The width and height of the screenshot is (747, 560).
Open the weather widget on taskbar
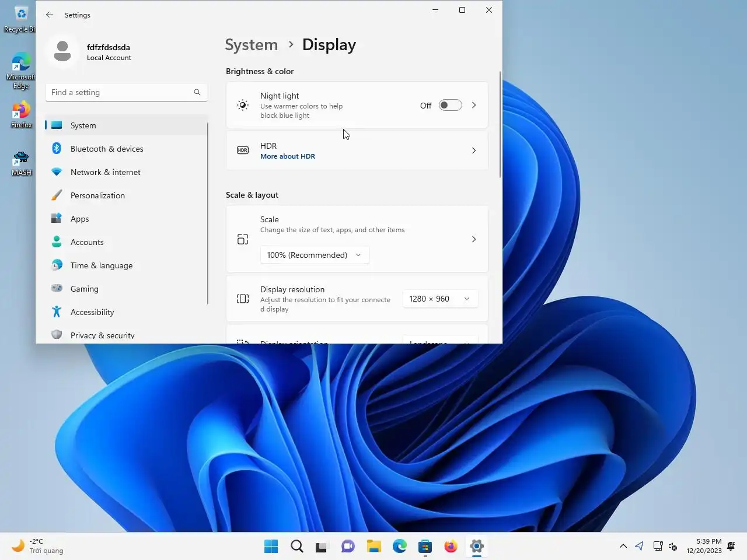[x=38, y=546]
